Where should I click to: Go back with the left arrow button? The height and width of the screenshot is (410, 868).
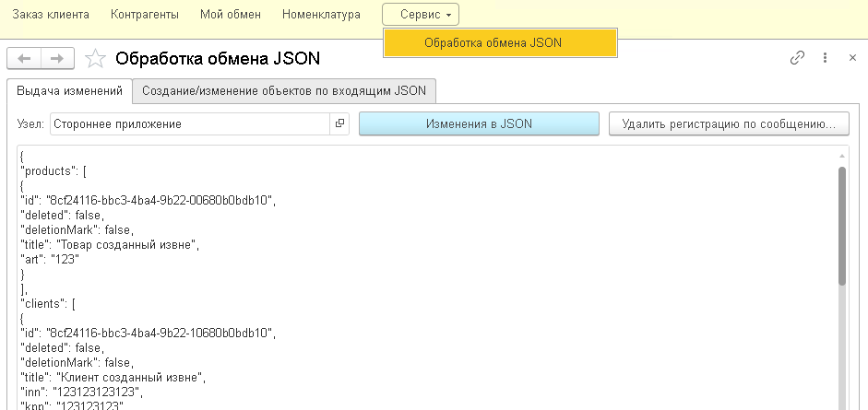24,59
